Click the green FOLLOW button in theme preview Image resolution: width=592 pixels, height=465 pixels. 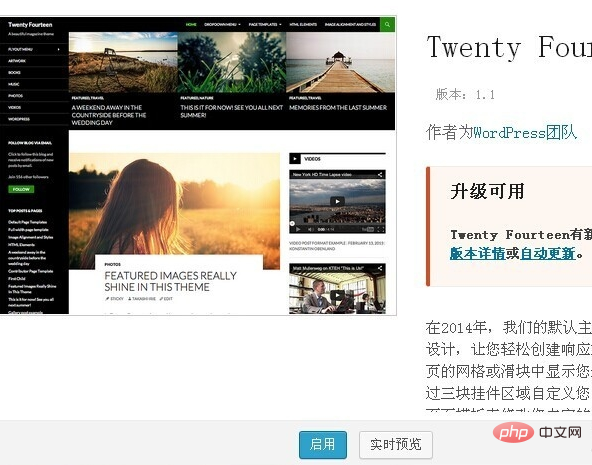coord(21,189)
